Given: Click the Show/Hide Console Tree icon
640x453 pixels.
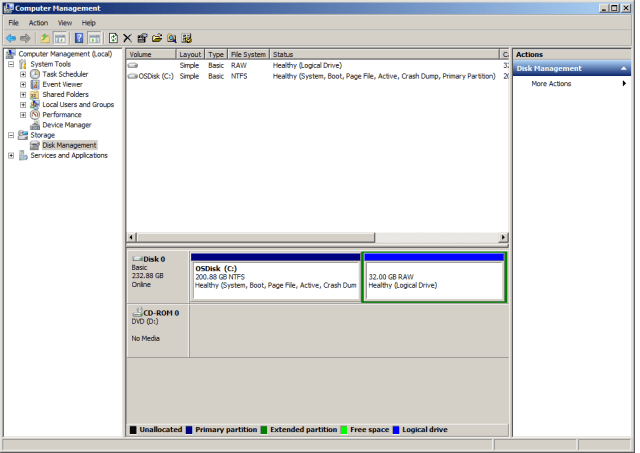Looking at the screenshot, I should click(x=60, y=38).
